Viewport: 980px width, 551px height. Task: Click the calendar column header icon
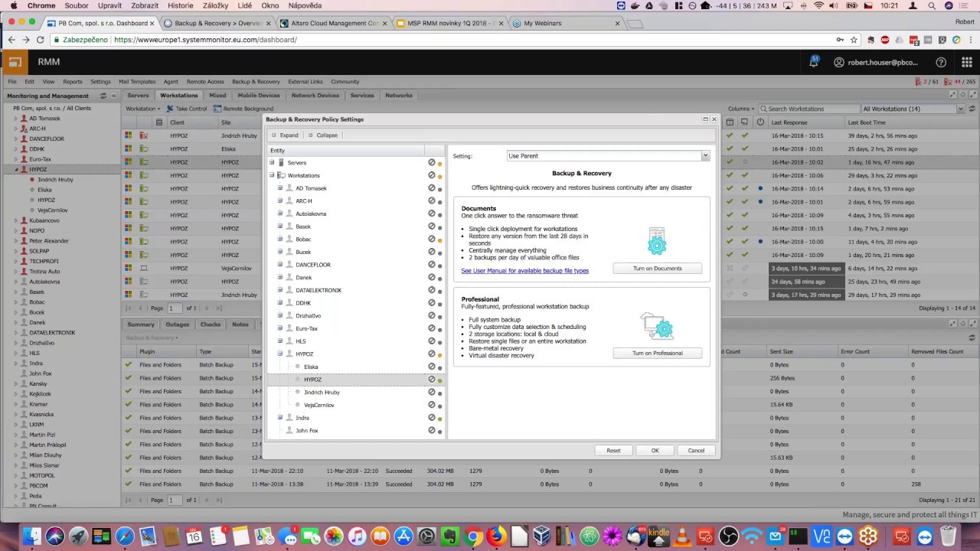point(730,122)
